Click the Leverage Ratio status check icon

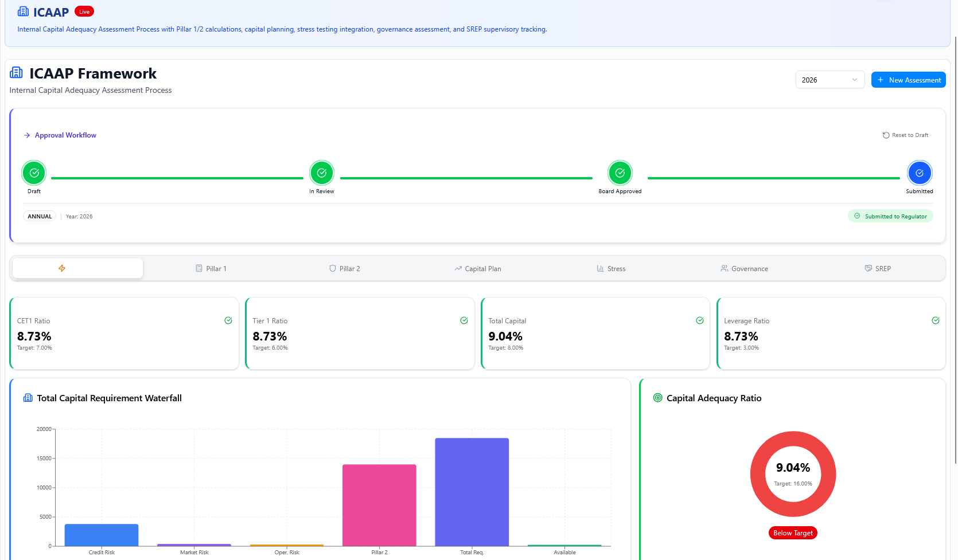click(x=936, y=320)
